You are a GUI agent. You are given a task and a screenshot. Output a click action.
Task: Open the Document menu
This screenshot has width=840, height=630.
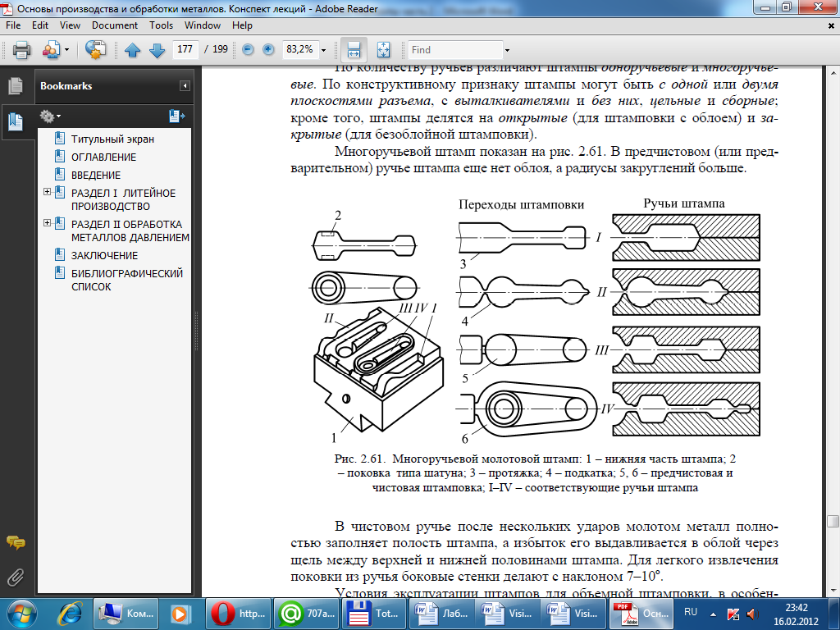click(x=115, y=25)
